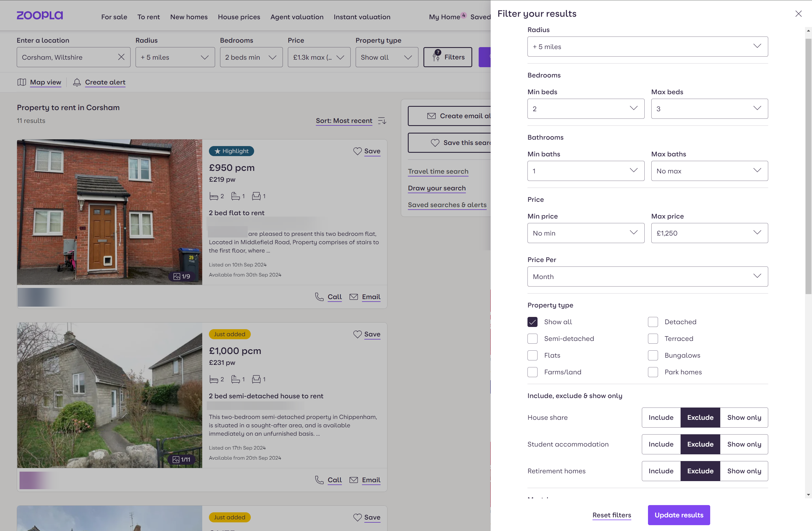Screen dimensions: 812x531
Task: Open the red brick flat photo thumbnail
Action: coord(110,212)
